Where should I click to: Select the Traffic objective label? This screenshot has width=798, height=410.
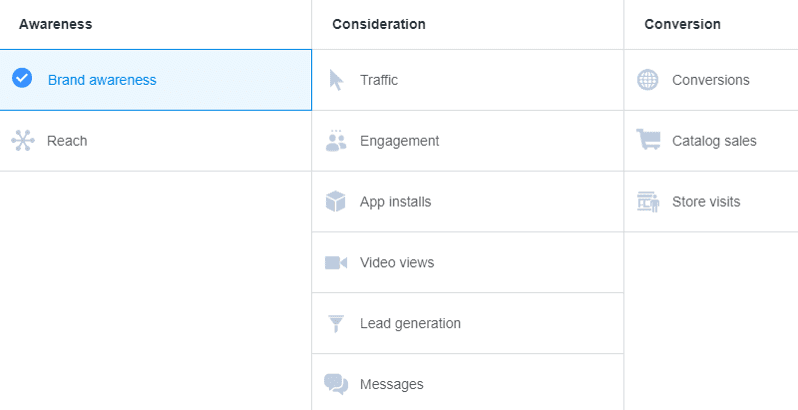(379, 80)
